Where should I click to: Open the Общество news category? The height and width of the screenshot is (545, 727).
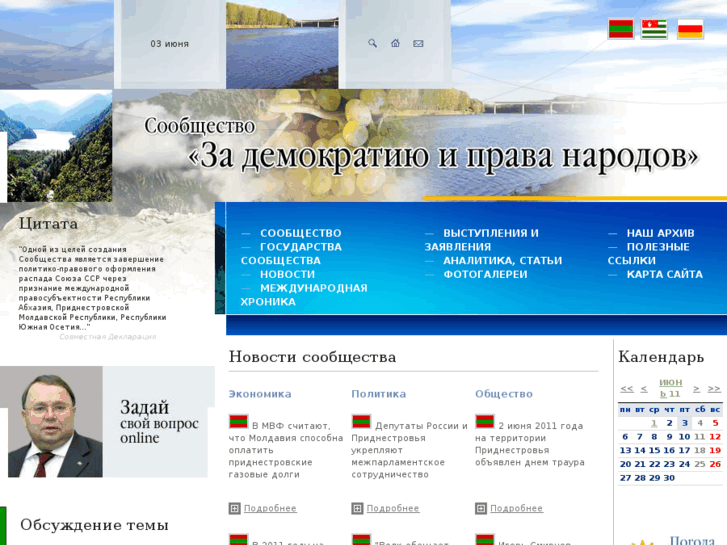tap(504, 394)
